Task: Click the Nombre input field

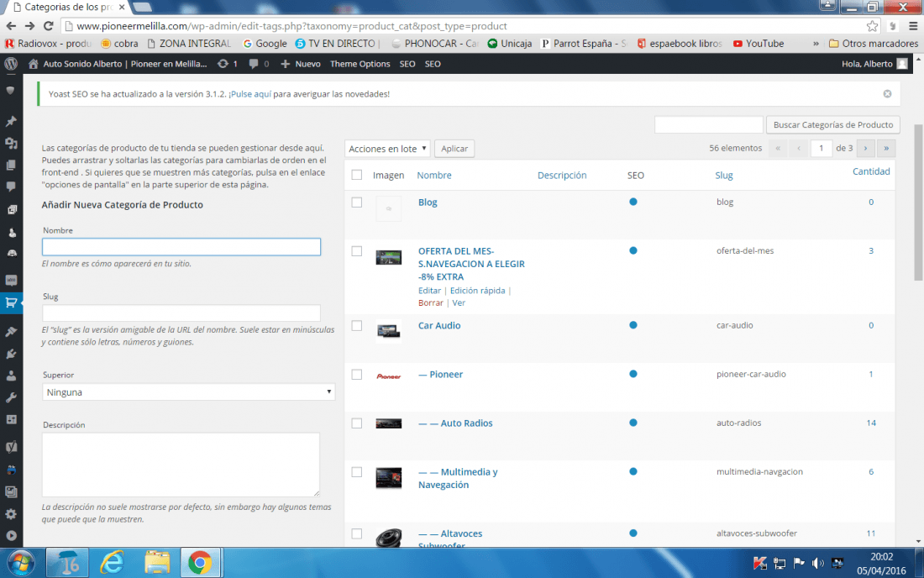Action: tap(181, 247)
